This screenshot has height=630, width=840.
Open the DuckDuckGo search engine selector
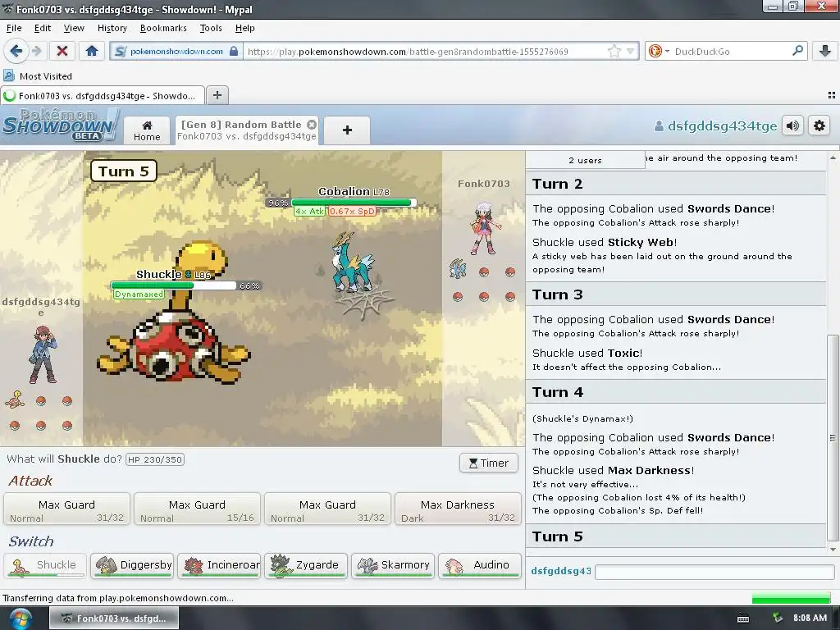click(x=659, y=52)
